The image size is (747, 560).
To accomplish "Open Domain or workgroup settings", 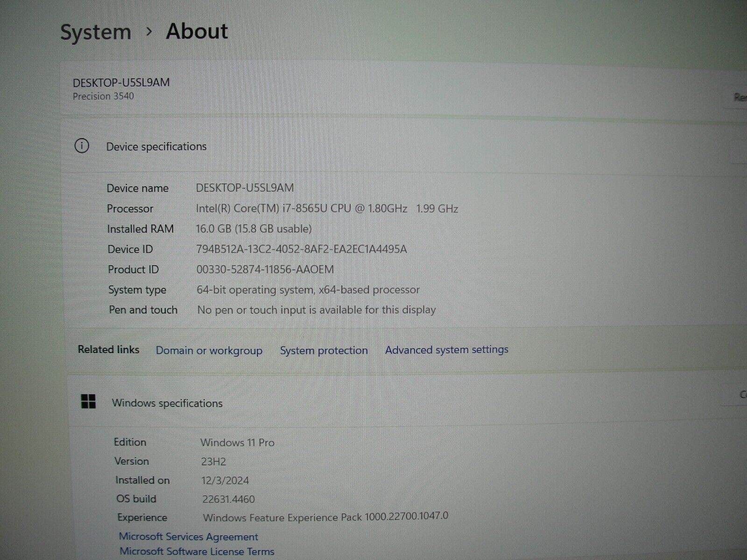I will [209, 350].
